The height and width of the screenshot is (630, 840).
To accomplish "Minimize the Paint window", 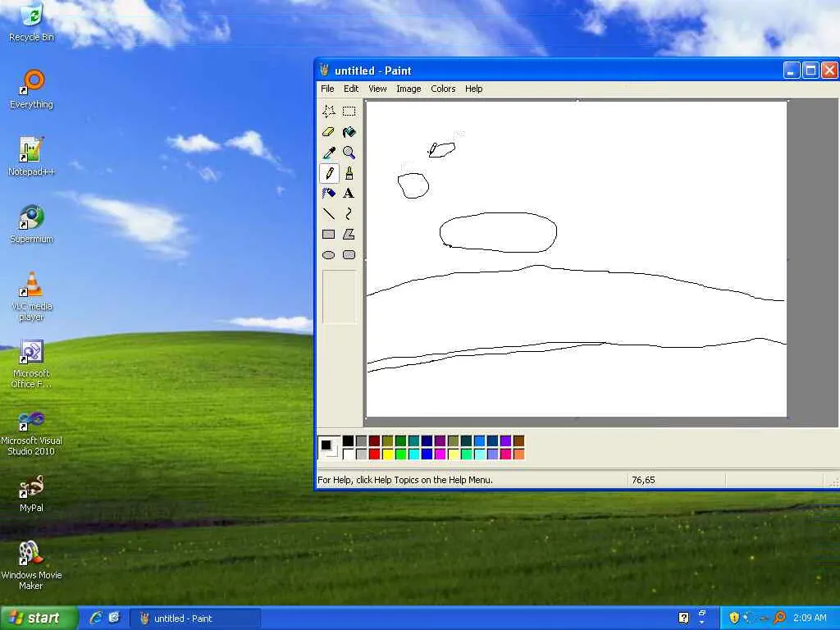I will pyautogui.click(x=792, y=71).
